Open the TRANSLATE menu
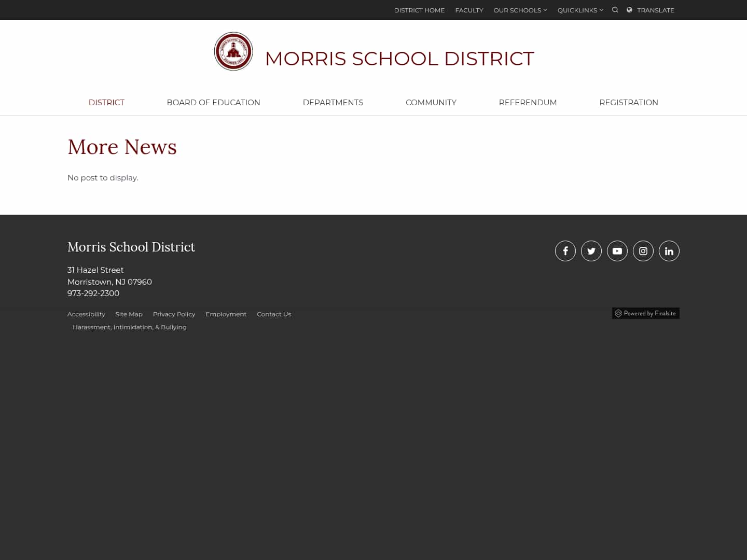The height and width of the screenshot is (560, 747). point(655,10)
